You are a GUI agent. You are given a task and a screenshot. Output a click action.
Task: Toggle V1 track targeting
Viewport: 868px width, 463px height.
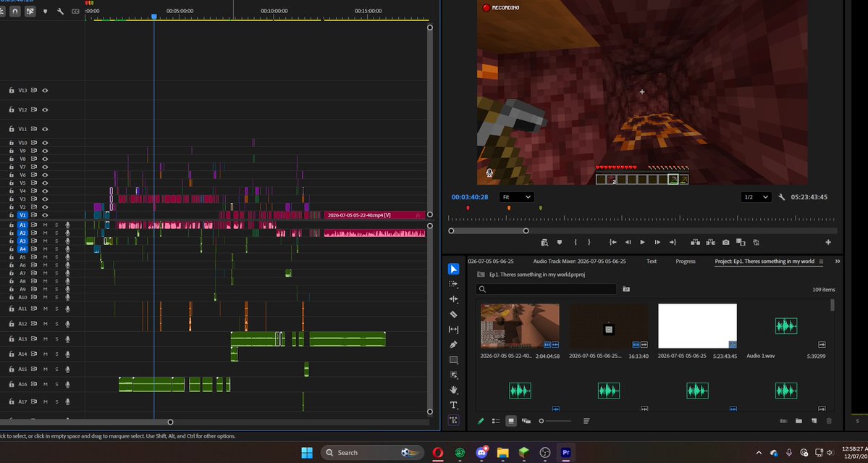pos(22,215)
